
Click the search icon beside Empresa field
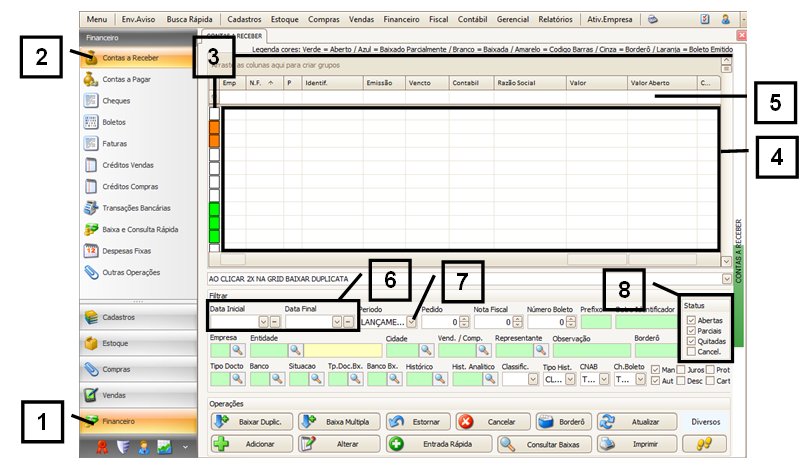tap(238, 351)
